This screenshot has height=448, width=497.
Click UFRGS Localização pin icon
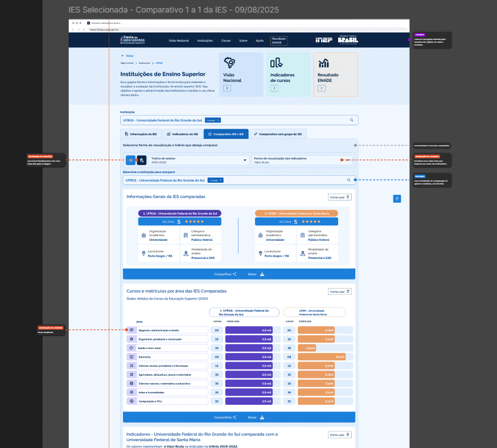click(x=143, y=253)
